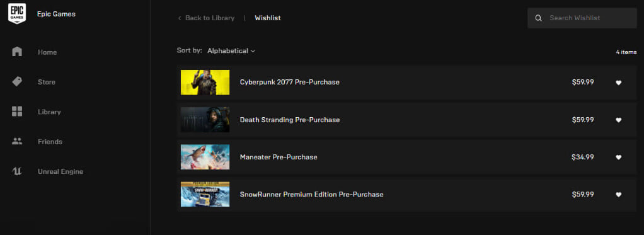
Task: Open the SnowRunner truck thumbnail
Action: pyautogui.click(x=205, y=194)
